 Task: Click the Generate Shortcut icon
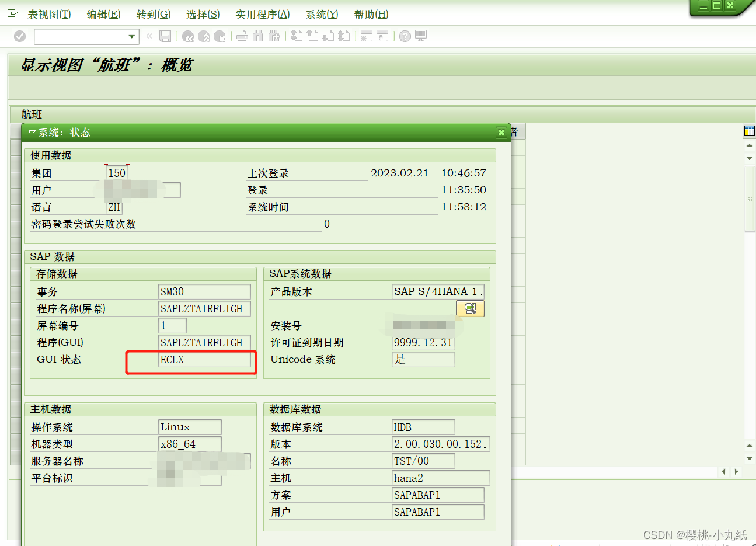[x=382, y=36]
